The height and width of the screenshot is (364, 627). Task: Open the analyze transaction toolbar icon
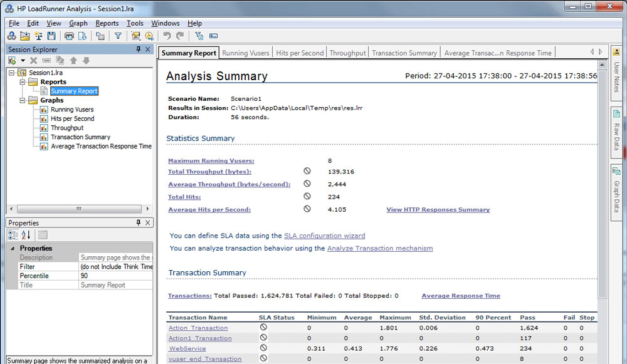pyautogui.click(x=135, y=36)
